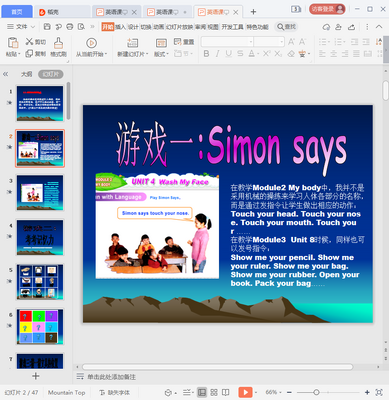Select the Slides (幻灯片) panel toggle
This screenshot has height=400, width=389.
pyautogui.click(x=51, y=74)
